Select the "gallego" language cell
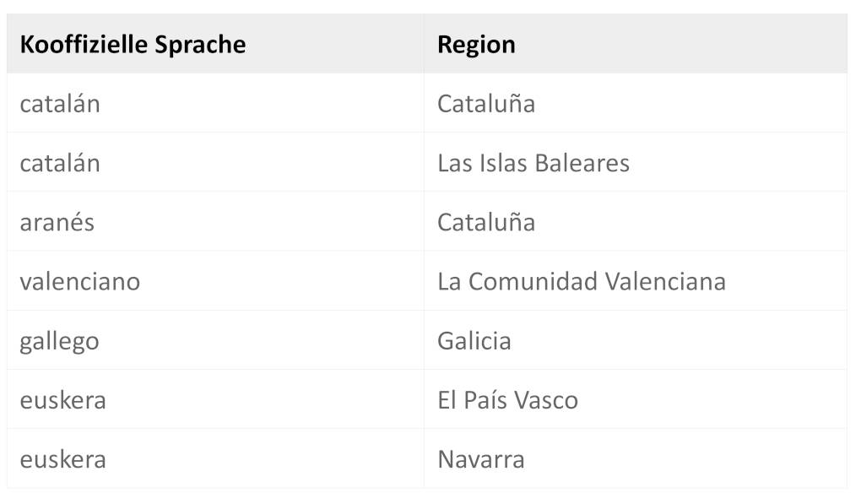The width and height of the screenshot is (861, 504). click(x=59, y=341)
